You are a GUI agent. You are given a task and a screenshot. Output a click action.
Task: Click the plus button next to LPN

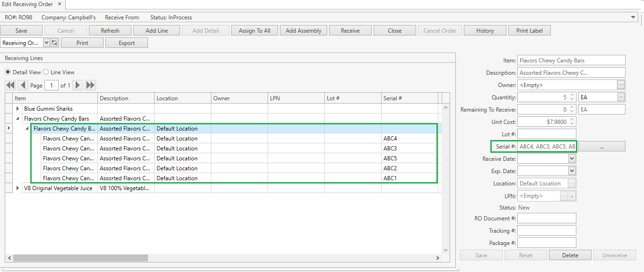click(x=572, y=196)
